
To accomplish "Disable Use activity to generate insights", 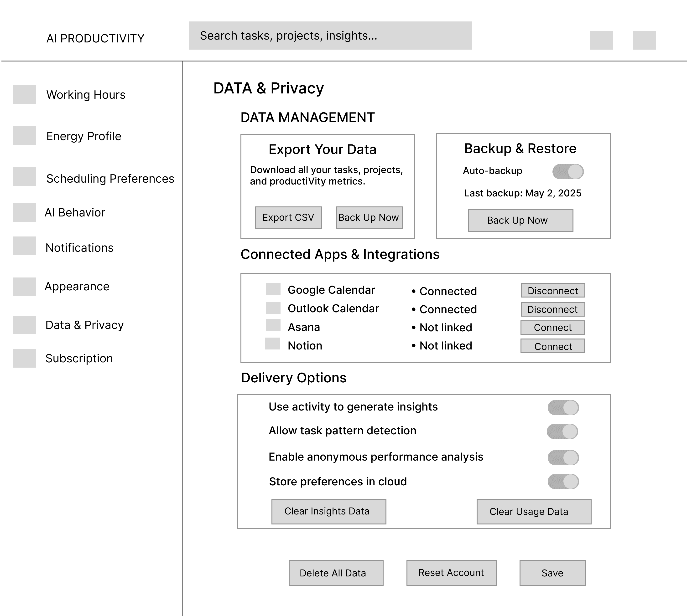I will tap(563, 407).
